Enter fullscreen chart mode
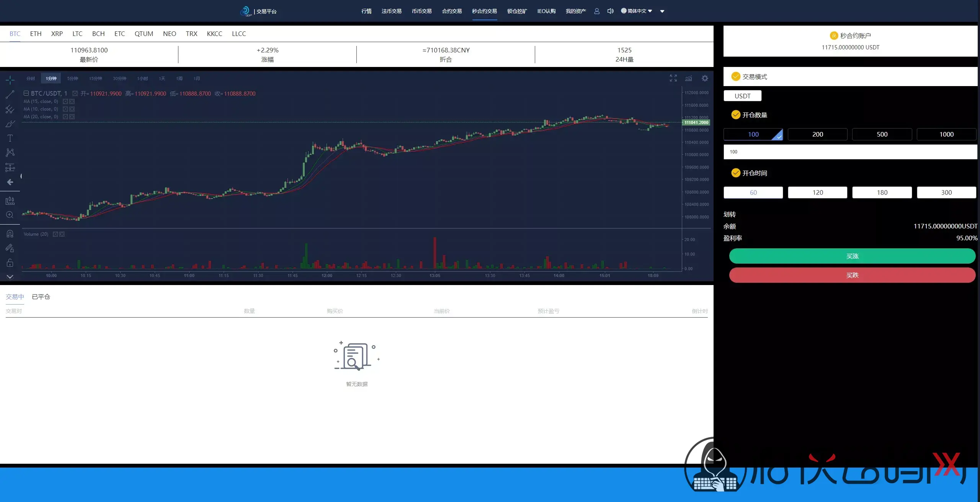This screenshot has height=502, width=980. click(673, 78)
